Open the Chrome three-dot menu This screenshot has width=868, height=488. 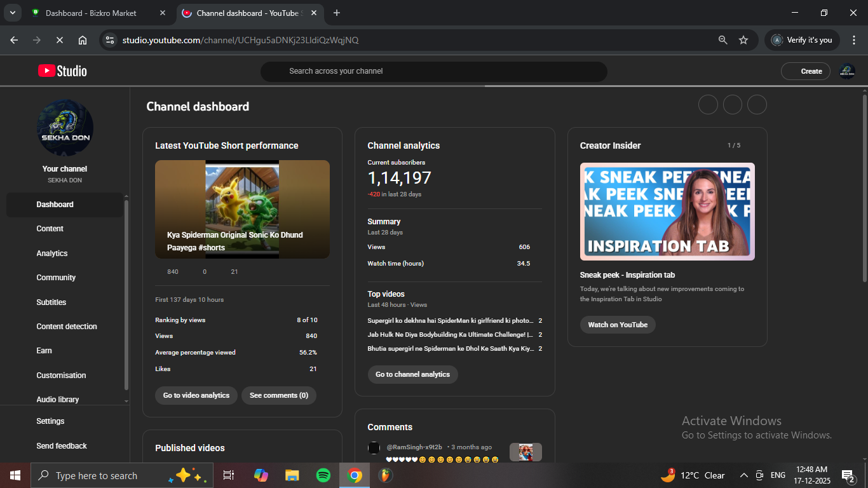click(x=853, y=40)
